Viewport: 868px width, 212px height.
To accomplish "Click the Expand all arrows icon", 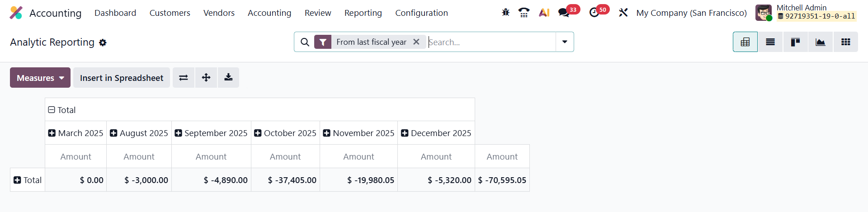I will [x=206, y=78].
